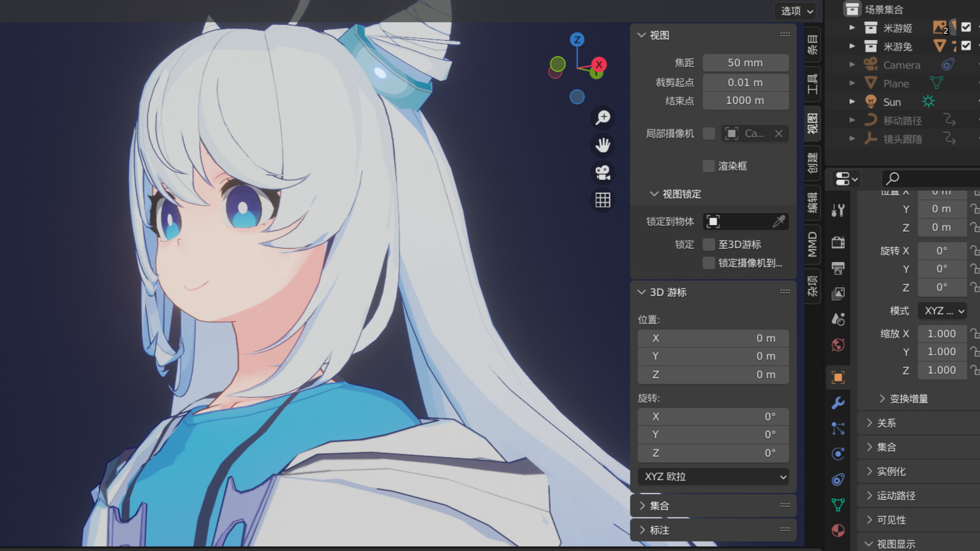Image resolution: width=980 pixels, height=551 pixels.
Task: Open the Render properties camera-back tab
Action: (838, 242)
